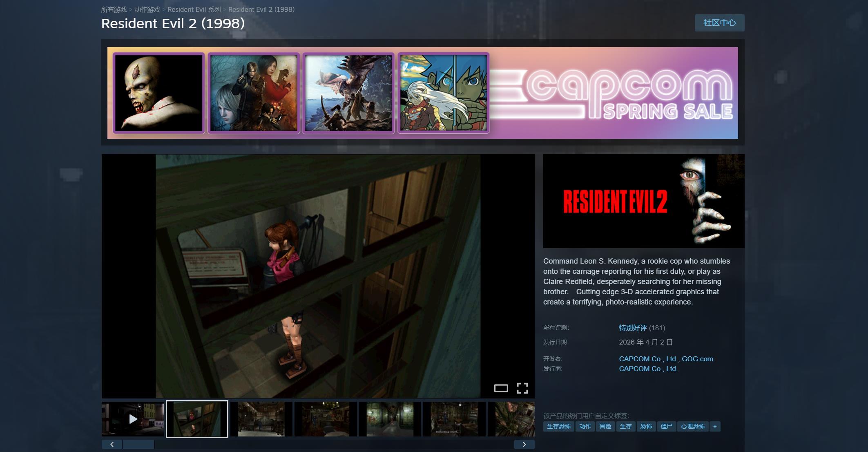Image resolution: width=868 pixels, height=452 pixels.
Task: Click the fullscreen icon on the screenshot viewer
Action: pyautogui.click(x=522, y=388)
